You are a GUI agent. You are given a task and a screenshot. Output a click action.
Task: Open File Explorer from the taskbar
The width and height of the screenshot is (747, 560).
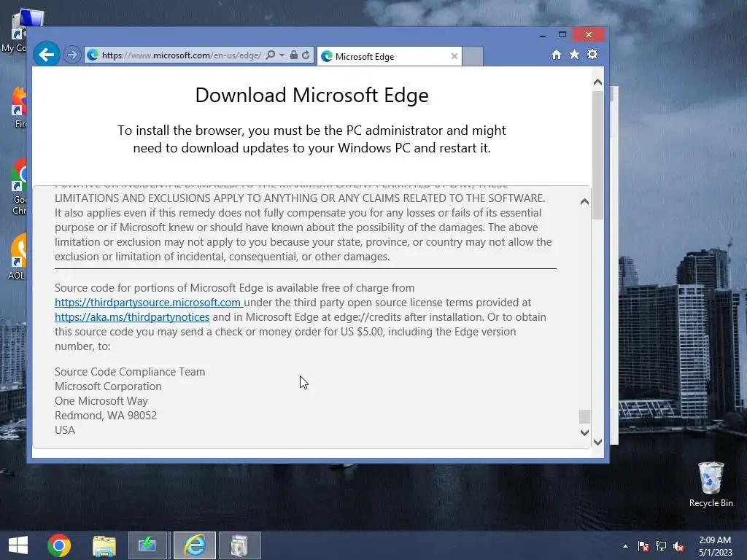pos(104,545)
